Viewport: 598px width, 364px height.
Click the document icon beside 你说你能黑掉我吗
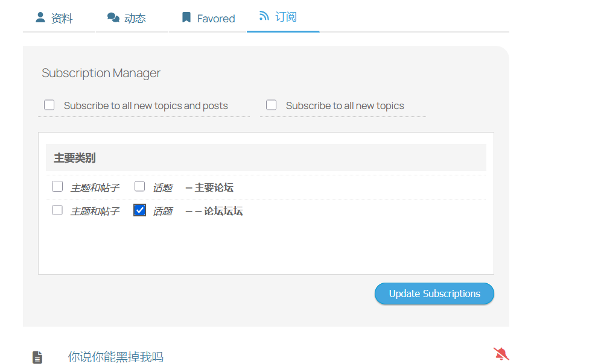tap(37, 357)
